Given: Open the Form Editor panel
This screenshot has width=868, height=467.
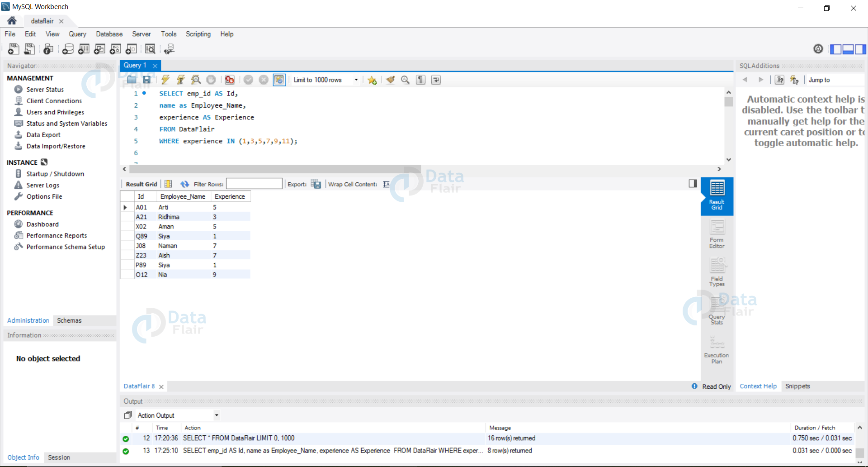Looking at the screenshot, I should click(717, 234).
